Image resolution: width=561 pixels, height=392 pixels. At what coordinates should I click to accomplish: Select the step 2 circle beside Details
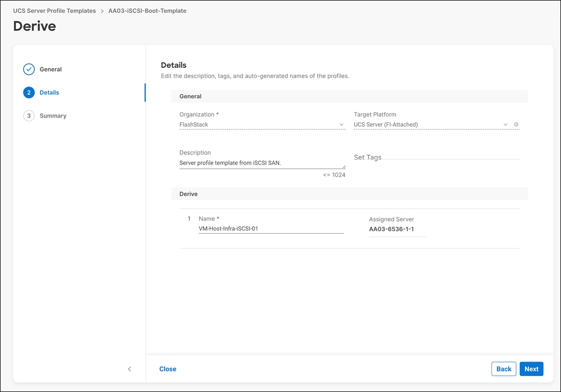(29, 92)
